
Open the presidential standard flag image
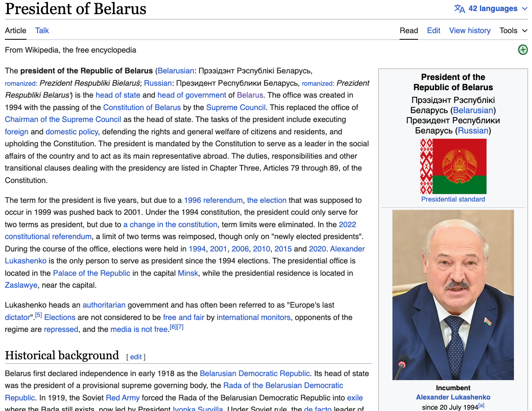click(453, 166)
